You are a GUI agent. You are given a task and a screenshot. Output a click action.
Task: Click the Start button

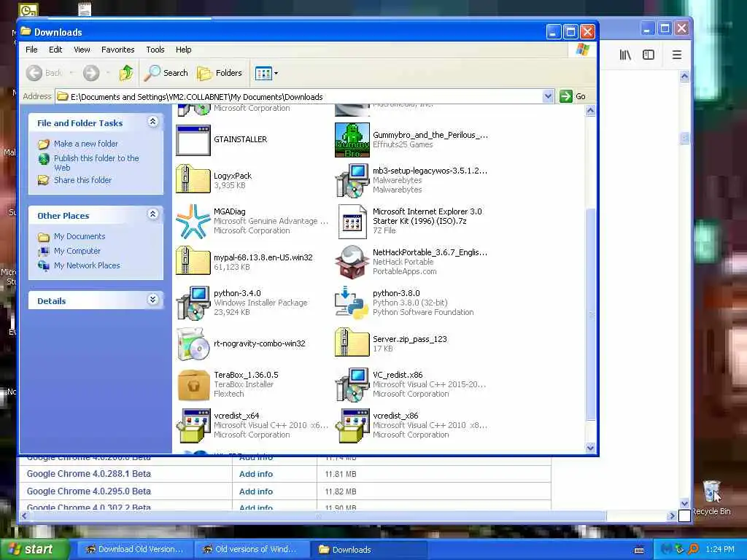[x=34, y=549]
